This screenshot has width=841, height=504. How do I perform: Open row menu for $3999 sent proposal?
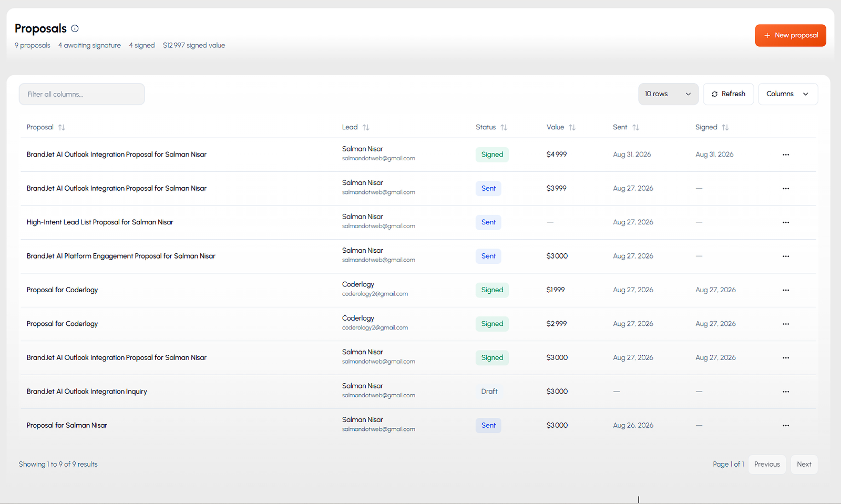click(x=786, y=188)
